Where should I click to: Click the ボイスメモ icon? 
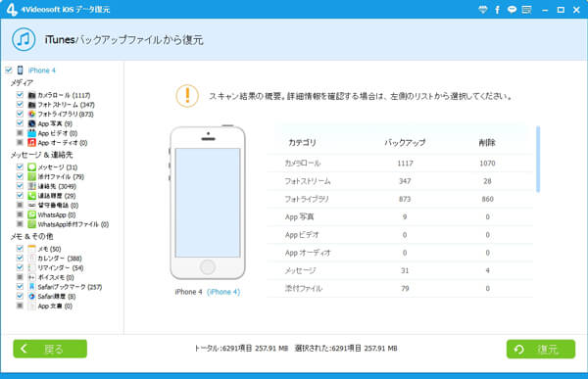coord(32,277)
